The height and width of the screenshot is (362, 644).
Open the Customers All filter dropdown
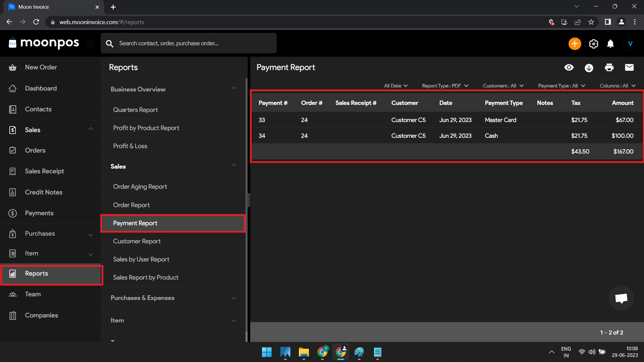[502, 85]
